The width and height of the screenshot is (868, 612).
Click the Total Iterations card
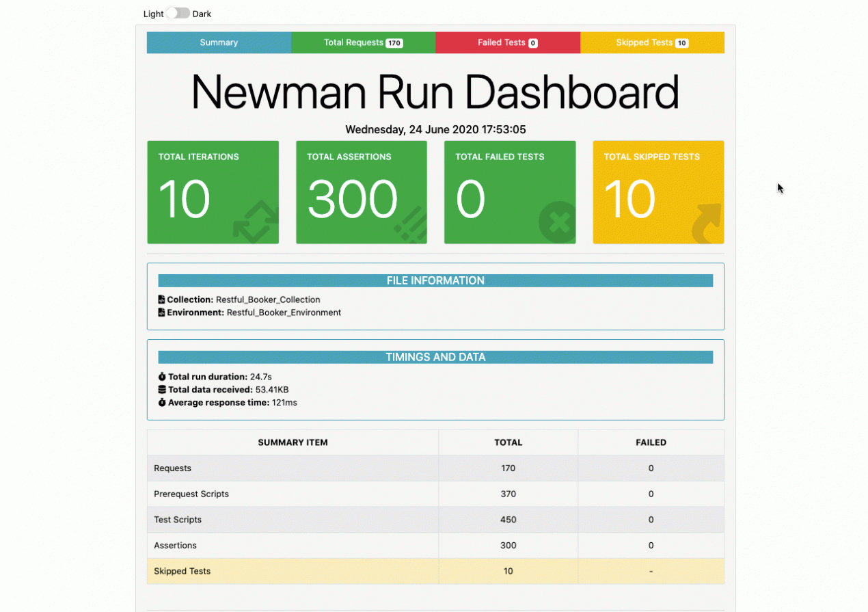(x=213, y=192)
